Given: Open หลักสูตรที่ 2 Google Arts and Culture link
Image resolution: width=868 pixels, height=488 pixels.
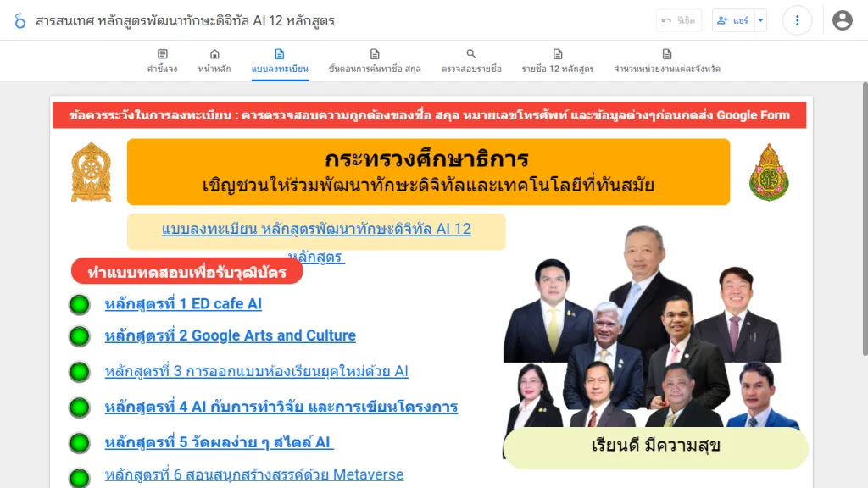Looking at the screenshot, I should tap(231, 335).
